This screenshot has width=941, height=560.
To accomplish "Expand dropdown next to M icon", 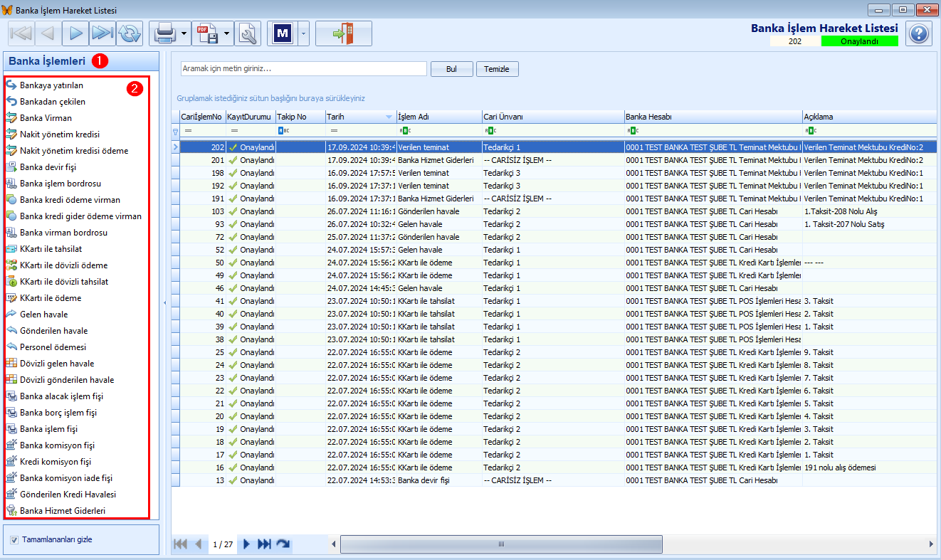I will (304, 33).
